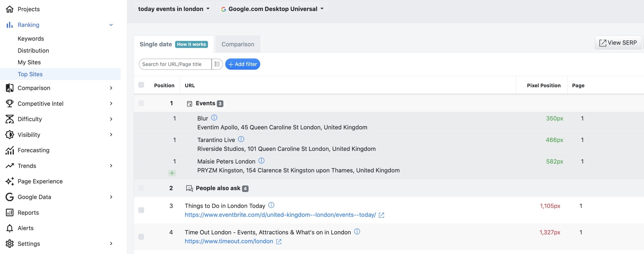Click the Competitive Intel trophy icon

click(x=10, y=104)
